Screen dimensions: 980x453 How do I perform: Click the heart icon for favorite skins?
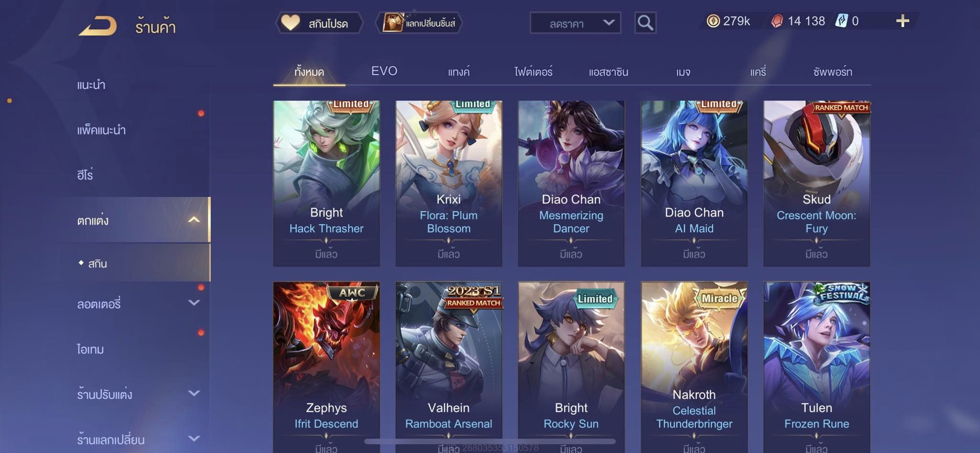(x=290, y=23)
